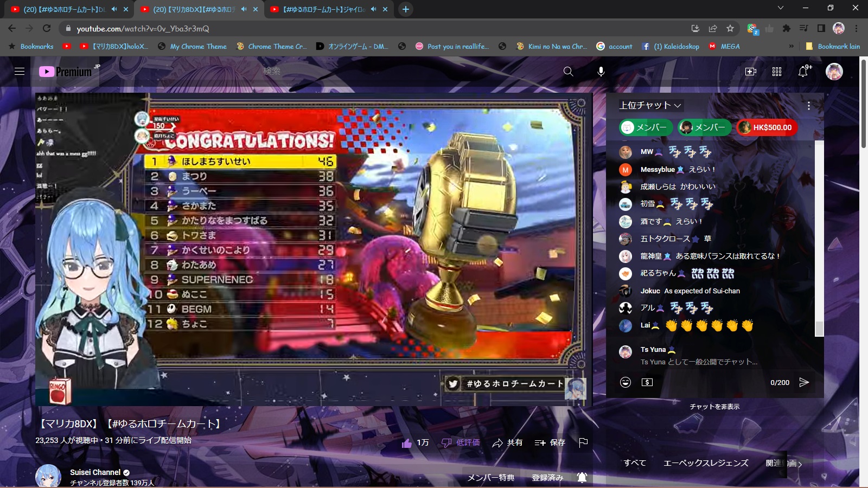The width and height of the screenshot is (868, 488).
Task: Open メンバー特典 member perks button
Action: tap(491, 477)
